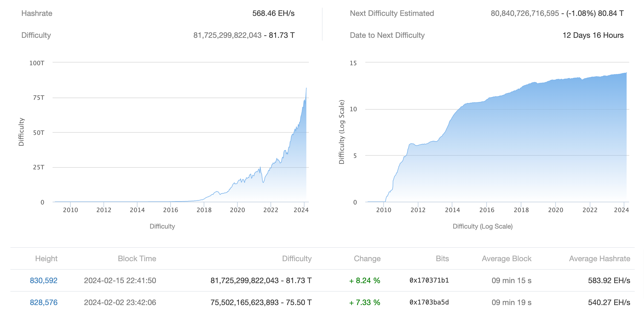644x313 pixels.
Task: Click the Next Difficulty Estimated value
Action: pos(557,13)
